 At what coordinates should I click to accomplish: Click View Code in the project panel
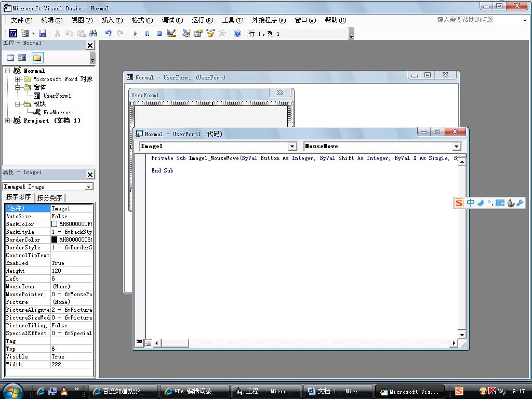pyautogui.click(x=10, y=58)
